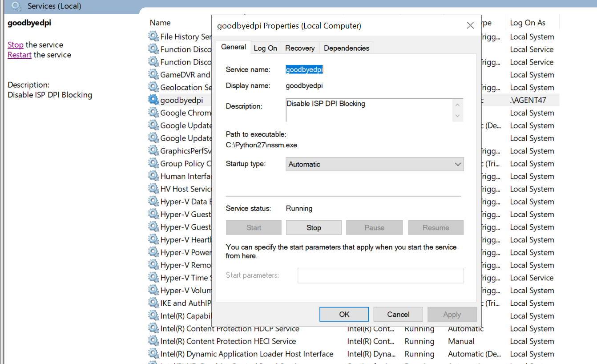
Task: Click Running status of HDCP Service row
Action: (x=420, y=328)
